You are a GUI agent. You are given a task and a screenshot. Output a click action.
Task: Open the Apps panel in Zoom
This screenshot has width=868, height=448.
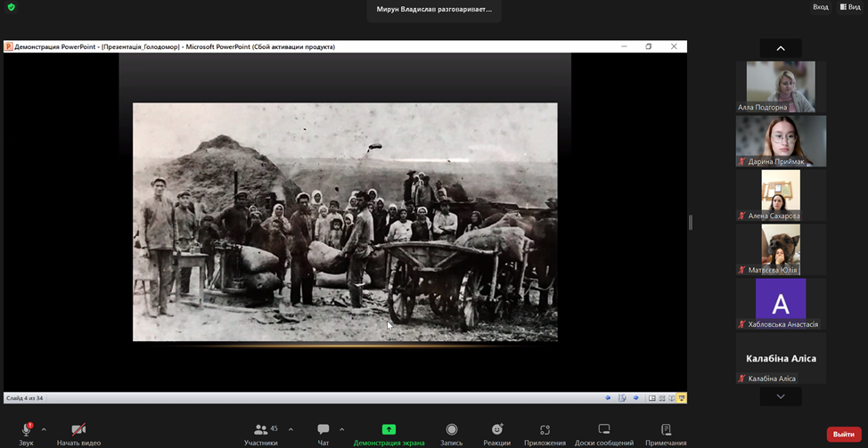tap(545, 430)
